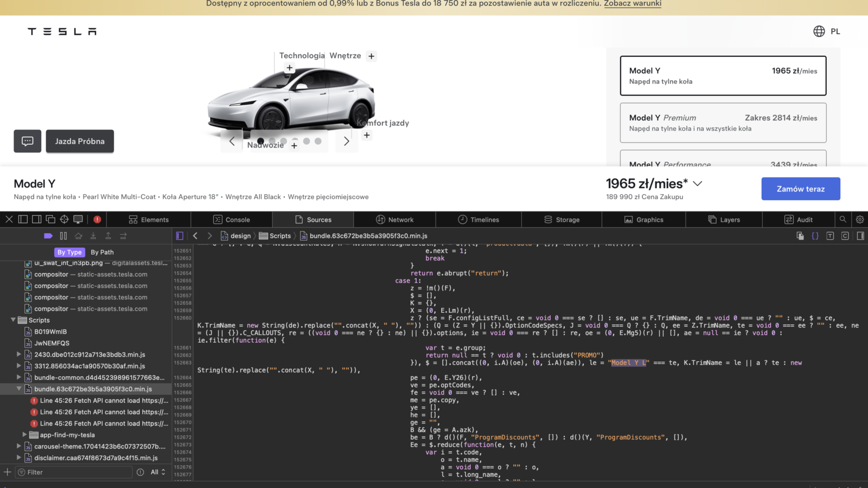The width and height of the screenshot is (868, 488).
Task: Expand the 1965 zł/mies price chevron
Action: pos(698,184)
